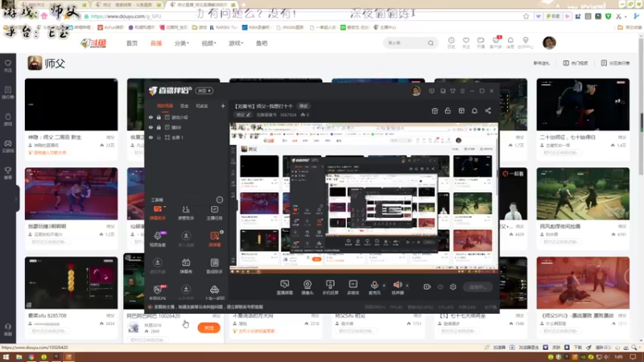Toggle lock on the 全屏 1 source
This screenshot has width=644, height=362.
coord(159,138)
